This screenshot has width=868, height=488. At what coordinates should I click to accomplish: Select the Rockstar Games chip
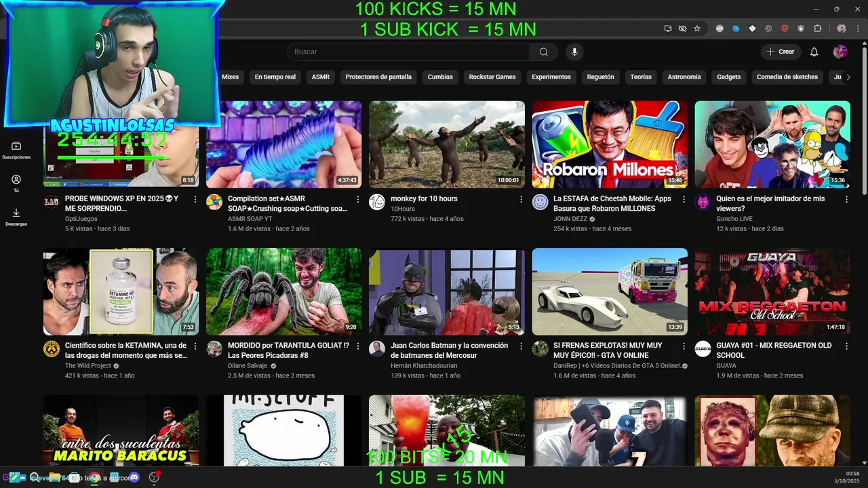(x=492, y=77)
